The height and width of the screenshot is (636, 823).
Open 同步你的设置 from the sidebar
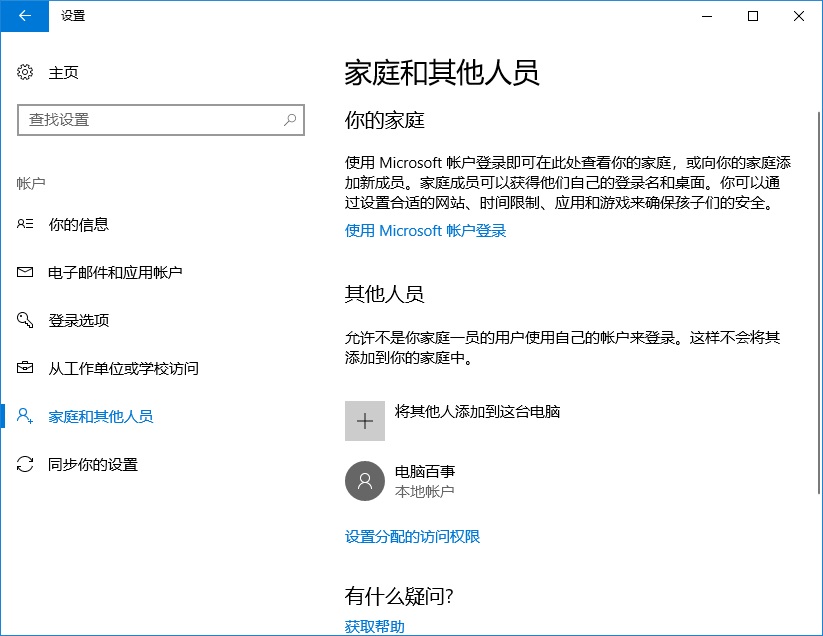click(93, 464)
